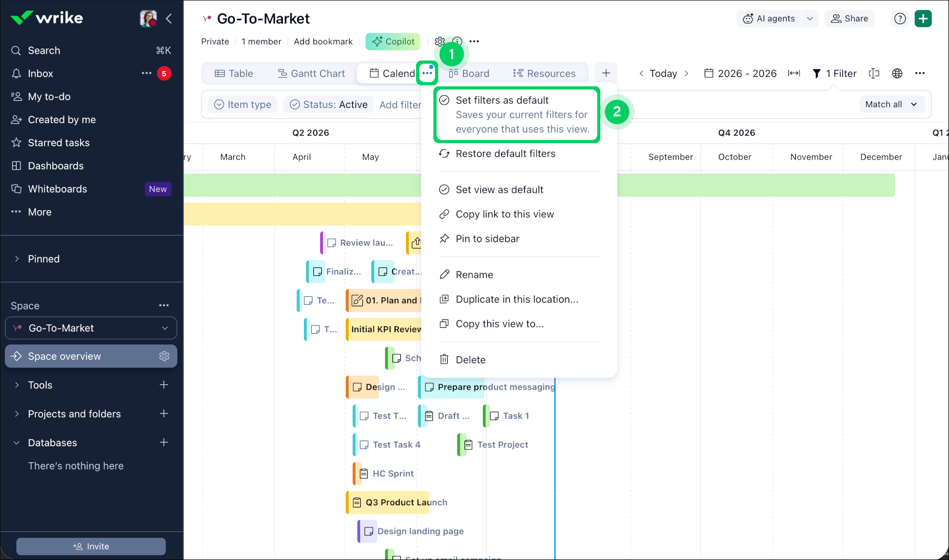Switch to the Resources tab
This screenshot has height=560, width=949.
pyautogui.click(x=544, y=74)
